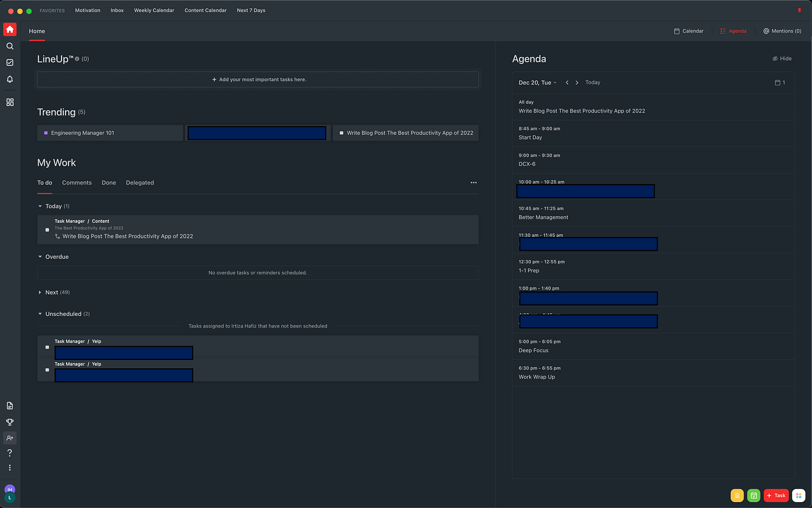Click Add your most important tasks here
This screenshot has width=812, height=508.
pos(258,80)
